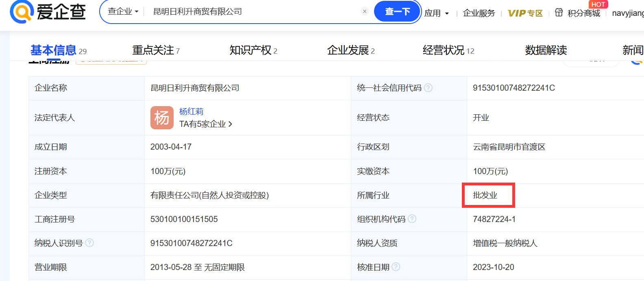Screen dimensions: 644x281
Task: Select taxpayer ID in the 纳税人识别号 row
Action: (191, 243)
